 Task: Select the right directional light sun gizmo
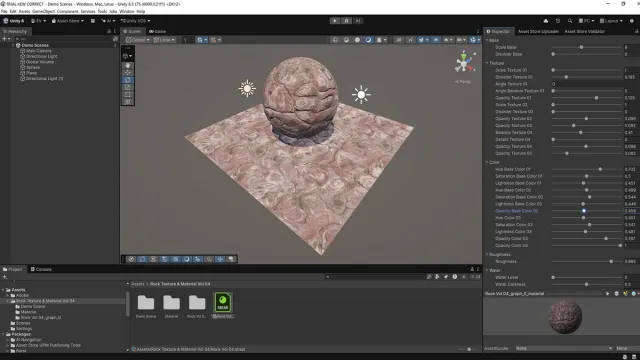(x=361, y=95)
